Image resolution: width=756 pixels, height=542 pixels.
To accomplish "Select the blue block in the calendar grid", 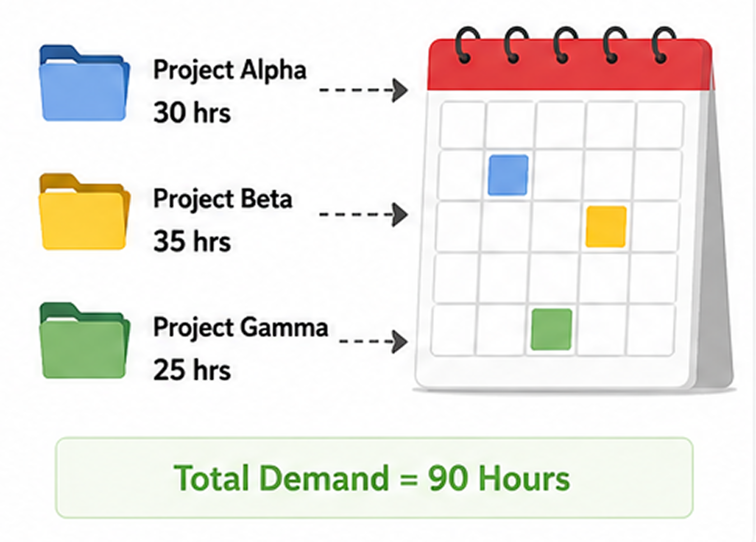I will (x=508, y=175).
